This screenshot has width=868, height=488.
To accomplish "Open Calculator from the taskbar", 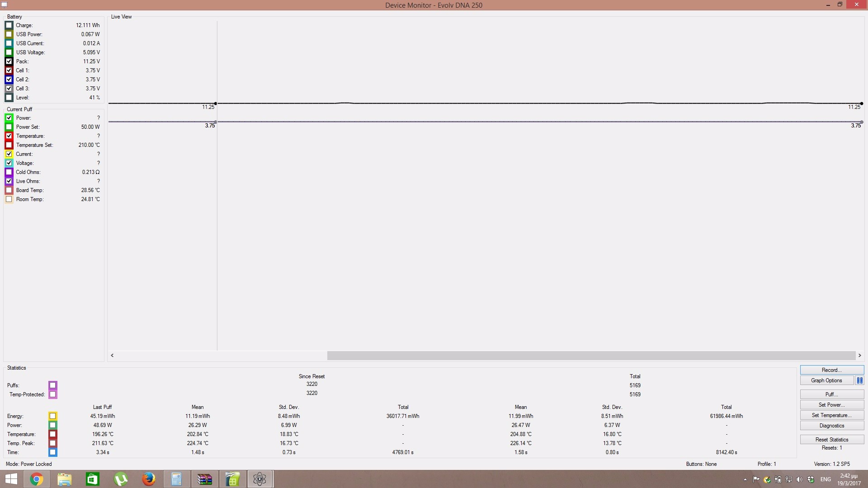I will (x=176, y=479).
